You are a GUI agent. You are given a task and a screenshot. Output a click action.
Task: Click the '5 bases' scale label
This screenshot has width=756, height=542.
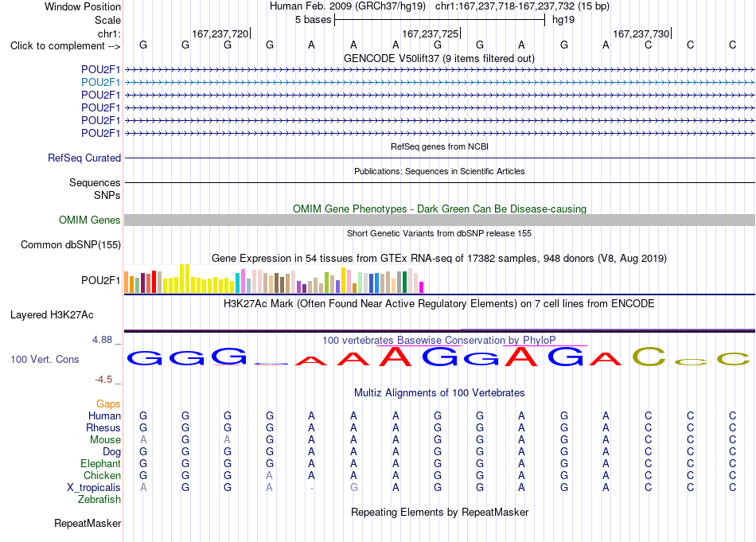(x=314, y=20)
